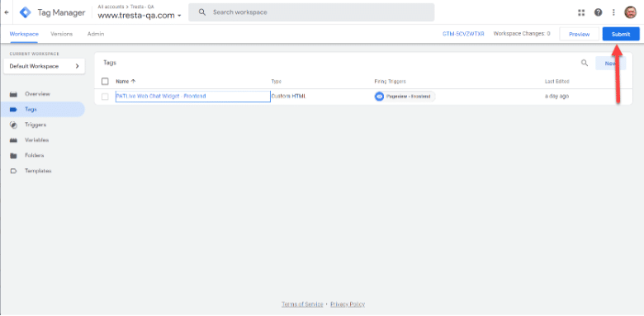Click the Triggers icon in the sidebar
This screenshot has width=644, height=316.
(x=13, y=125)
